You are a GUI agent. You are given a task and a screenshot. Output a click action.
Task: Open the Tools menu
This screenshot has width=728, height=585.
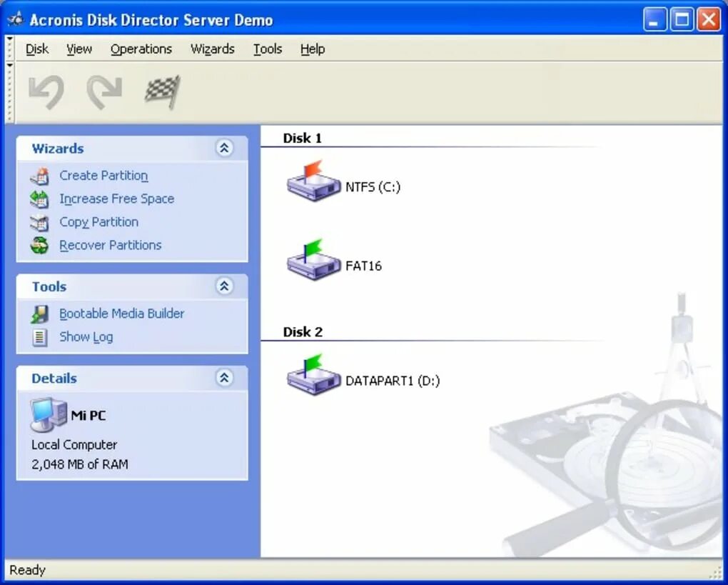(x=268, y=49)
